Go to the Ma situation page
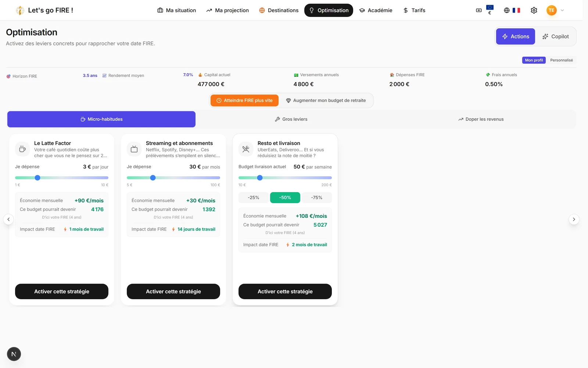Image resolution: width=588 pixels, height=368 pixels. (177, 10)
